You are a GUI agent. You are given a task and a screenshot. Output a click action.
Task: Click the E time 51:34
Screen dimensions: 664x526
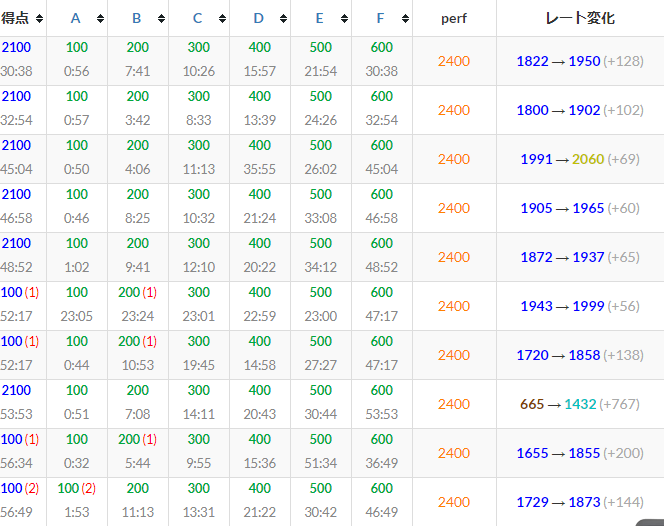click(x=321, y=463)
